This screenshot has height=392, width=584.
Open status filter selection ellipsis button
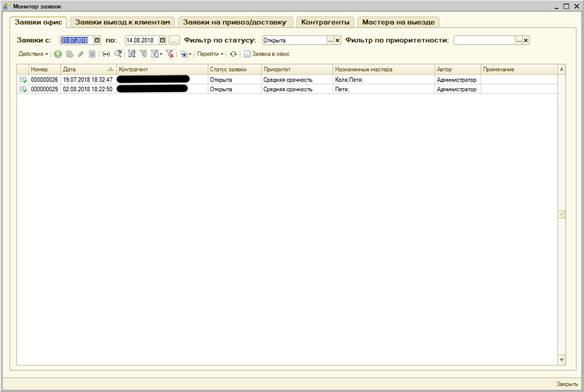pos(331,40)
